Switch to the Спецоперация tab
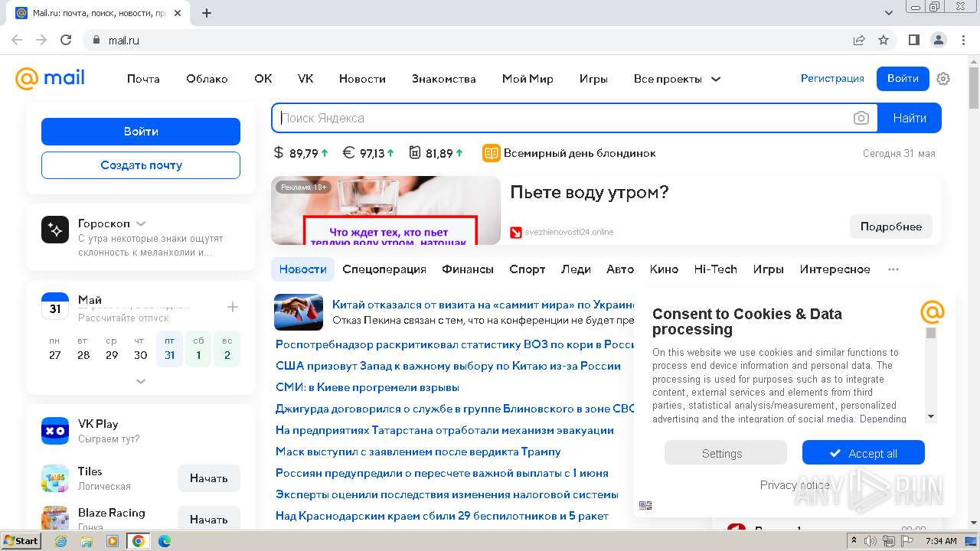Screen dimensions: 980x551 (x=384, y=269)
